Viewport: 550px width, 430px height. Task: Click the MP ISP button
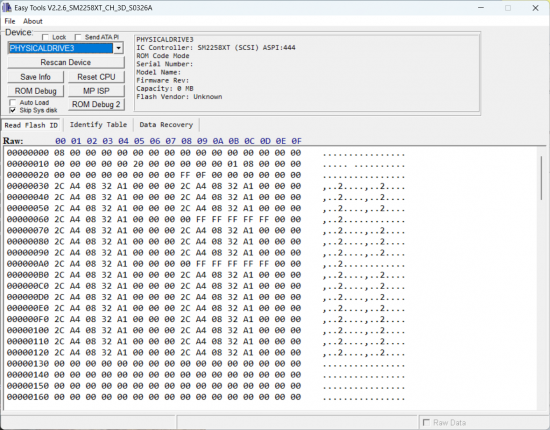tap(96, 91)
